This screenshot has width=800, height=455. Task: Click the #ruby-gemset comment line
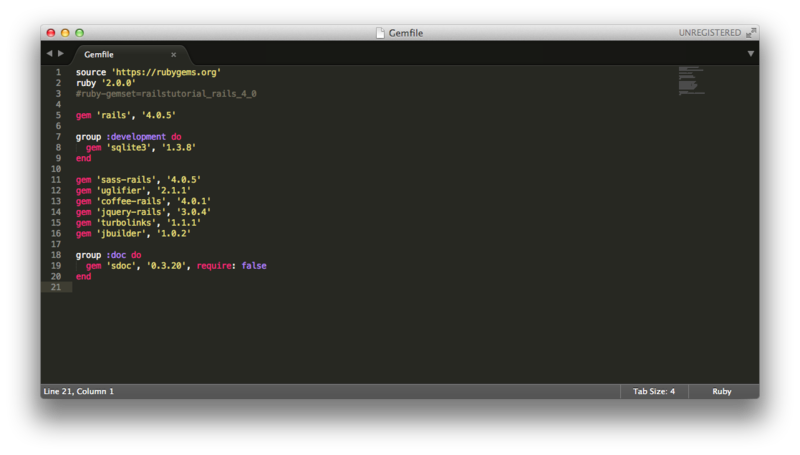coord(166,94)
